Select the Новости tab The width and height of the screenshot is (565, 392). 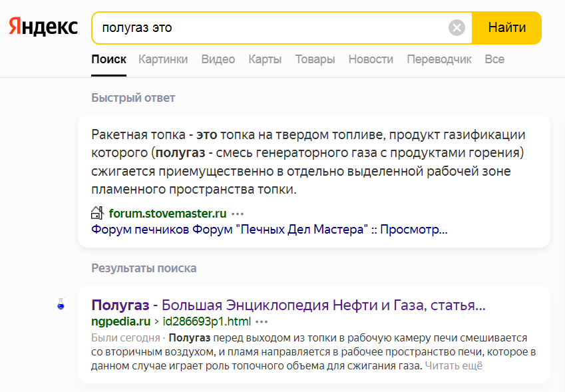pyautogui.click(x=371, y=59)
